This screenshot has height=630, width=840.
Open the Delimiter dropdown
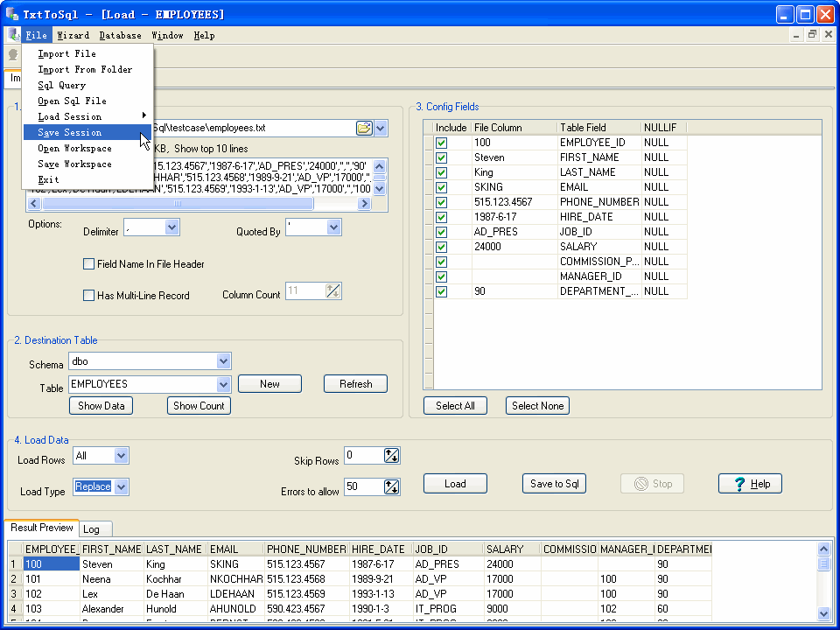tap(171, 227)
